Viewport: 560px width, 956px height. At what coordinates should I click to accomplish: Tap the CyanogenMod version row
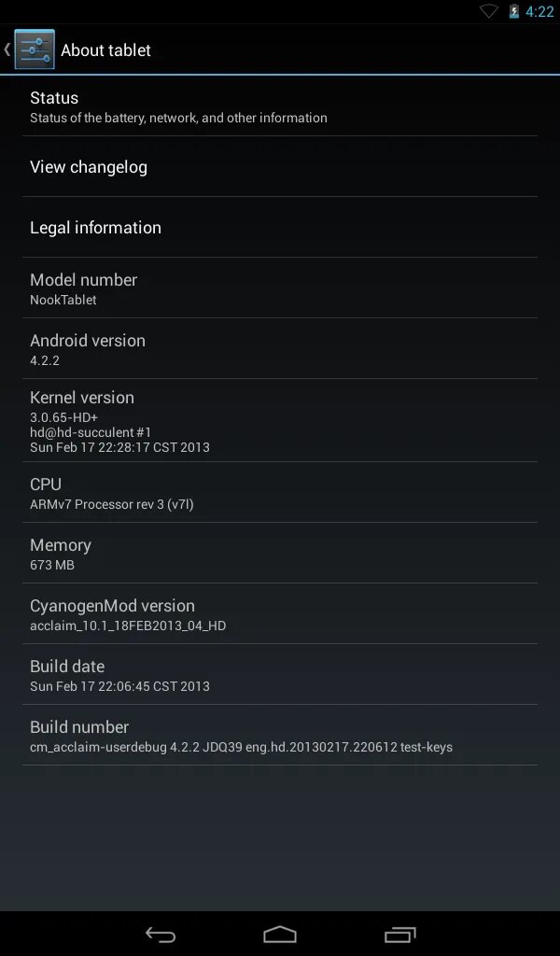[x=280, y=613]
